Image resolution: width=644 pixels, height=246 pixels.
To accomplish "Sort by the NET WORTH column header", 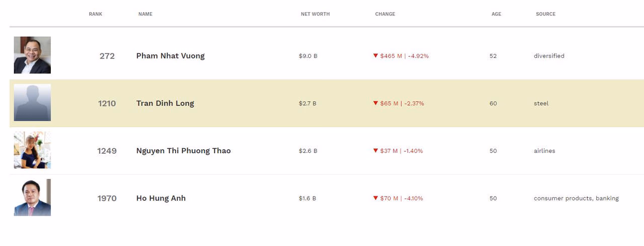I will (x=315, y=14).
